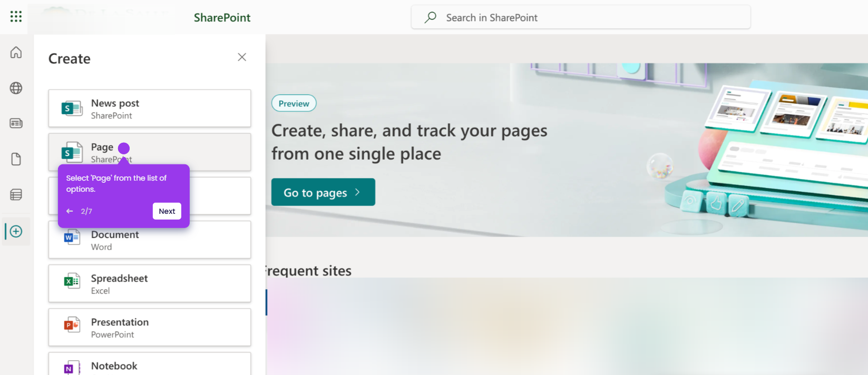The width and height of the screenshot is (868, 375).
Task: Open My files page icon
Action: point(16,159)
